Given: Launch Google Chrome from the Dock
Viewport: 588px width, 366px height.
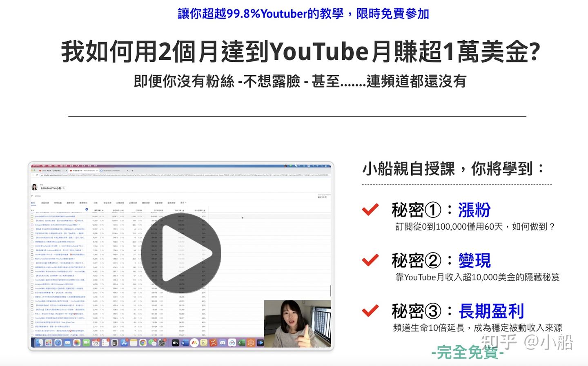Looking at the screenshot, I should [143, 342].
